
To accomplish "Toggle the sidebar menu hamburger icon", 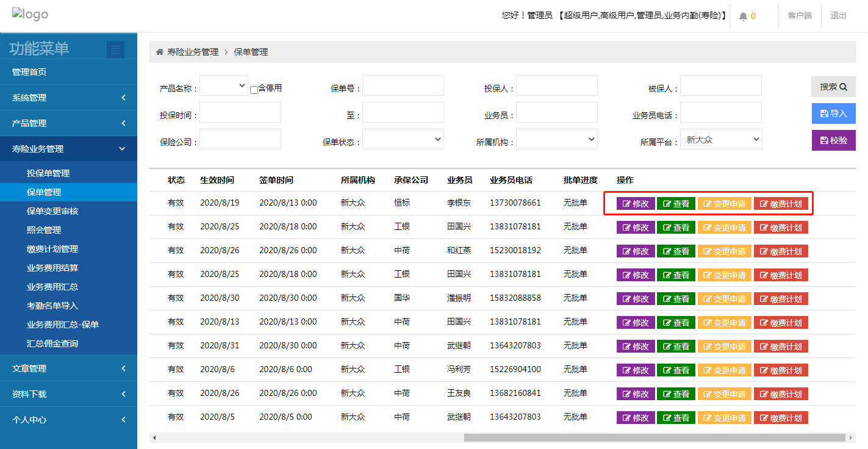I will 115,49.
